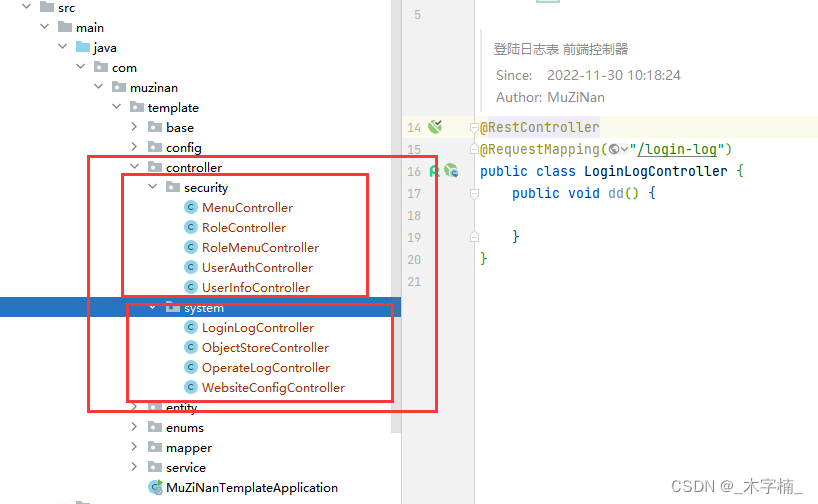Open MenuController in the tree

pos(247,208)
